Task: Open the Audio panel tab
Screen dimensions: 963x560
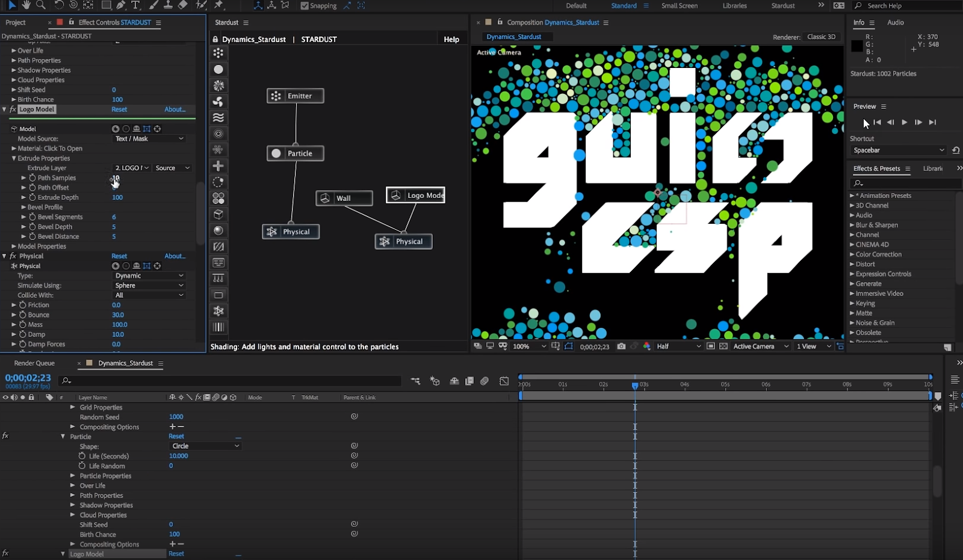Action: (x=896, y=22)
